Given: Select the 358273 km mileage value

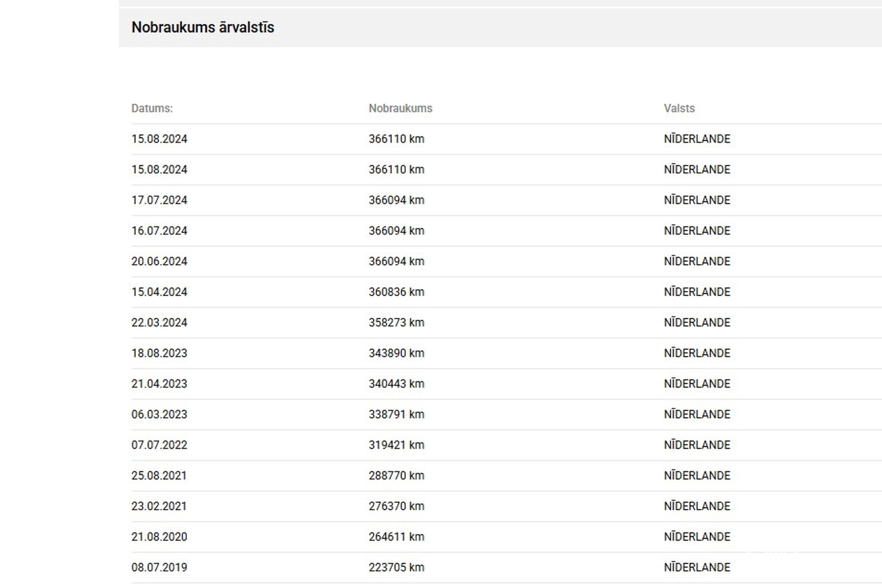Looking at the screenshot, I should pos(396,323).
